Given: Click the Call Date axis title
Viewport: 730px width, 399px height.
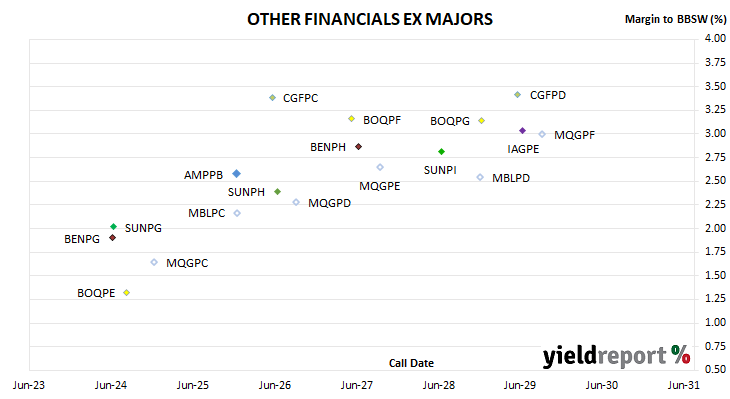Looking at the screenshot, I should [x=411, y=363].
